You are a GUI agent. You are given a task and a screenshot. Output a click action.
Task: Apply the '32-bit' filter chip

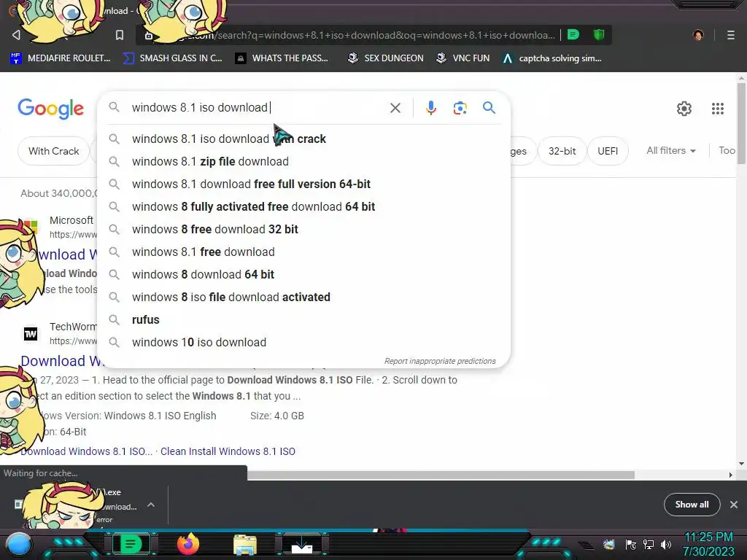pos(562,151)
